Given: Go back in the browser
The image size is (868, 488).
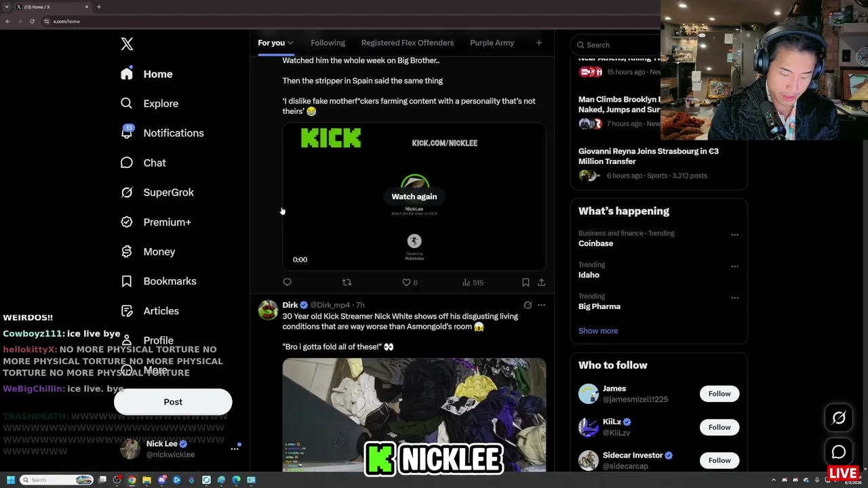Looking at the screenshot, I should pyautogui.click(x=7, y=21).
